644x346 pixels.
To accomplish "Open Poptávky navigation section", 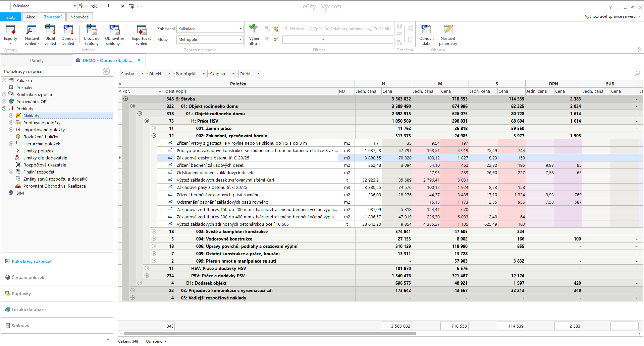I will point(57,293).
